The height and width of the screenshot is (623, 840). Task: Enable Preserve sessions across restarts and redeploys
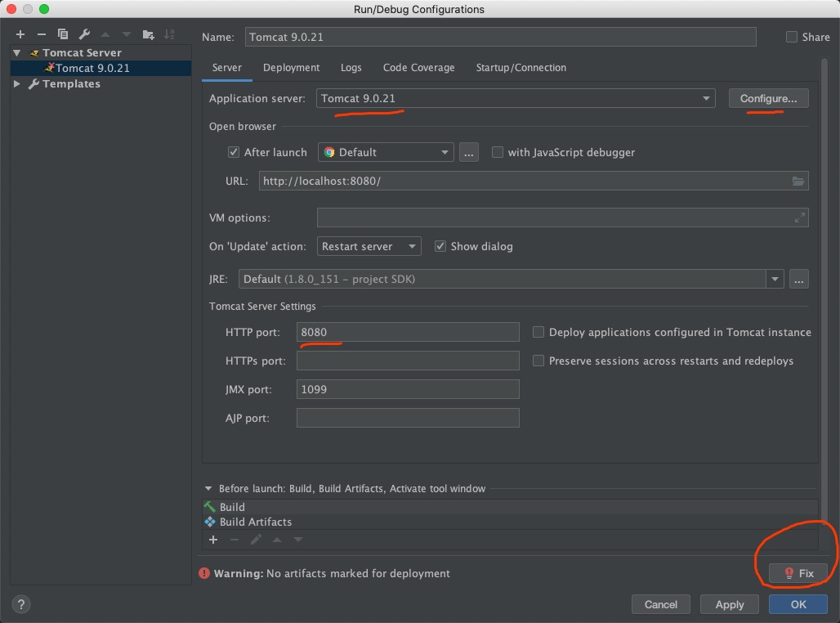pyautogui.click(x=538, y=361)
